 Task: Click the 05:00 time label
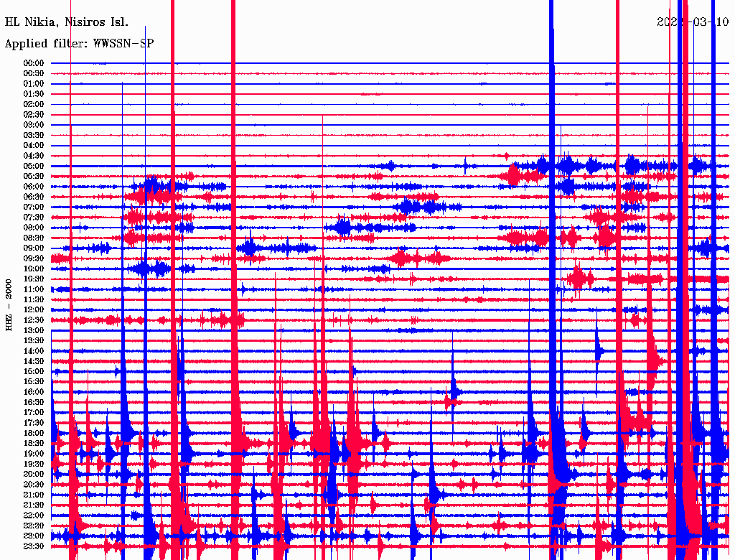[33, 166]
